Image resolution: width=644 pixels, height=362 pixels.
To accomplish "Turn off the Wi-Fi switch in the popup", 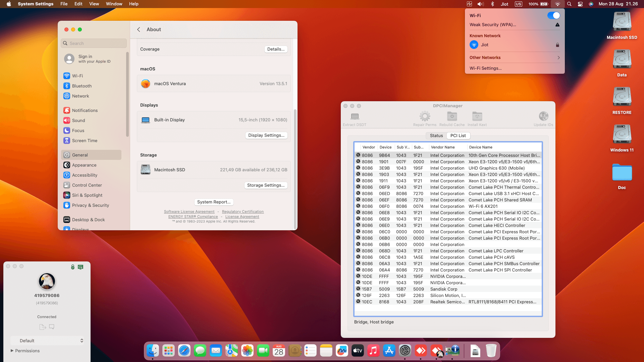I will (x=554, y=15).
